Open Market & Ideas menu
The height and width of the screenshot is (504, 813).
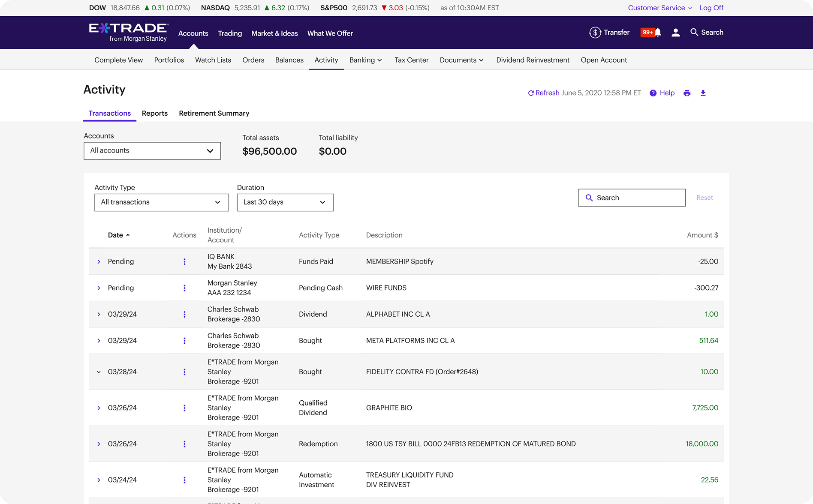pos(274,33)
